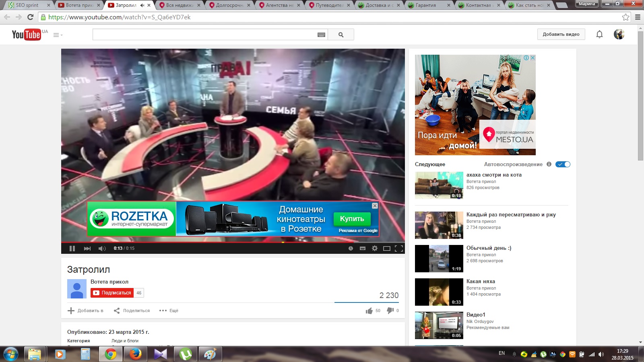
Task: Open the 'Какая няха' suggested video
Action: [481, 282]
